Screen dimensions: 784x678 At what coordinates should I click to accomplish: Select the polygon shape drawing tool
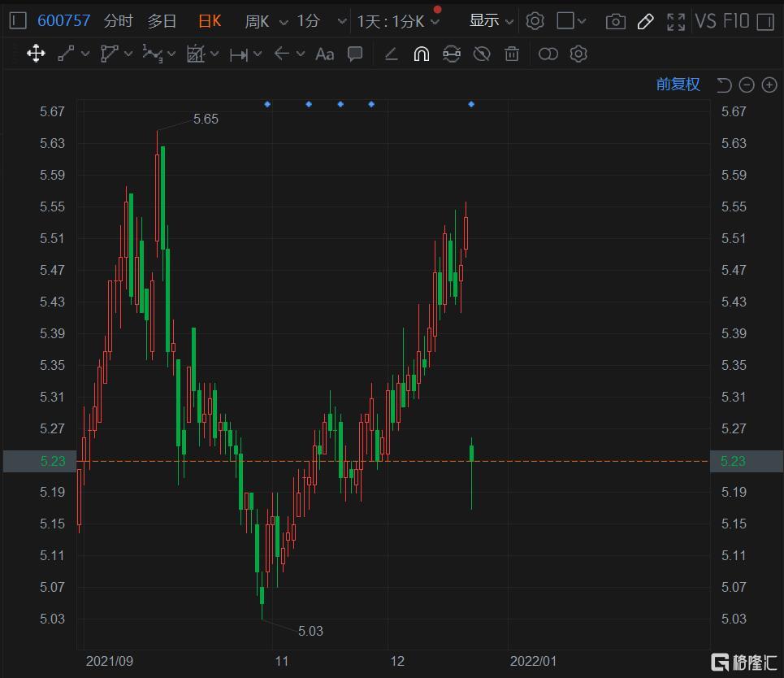click(109, 54)
